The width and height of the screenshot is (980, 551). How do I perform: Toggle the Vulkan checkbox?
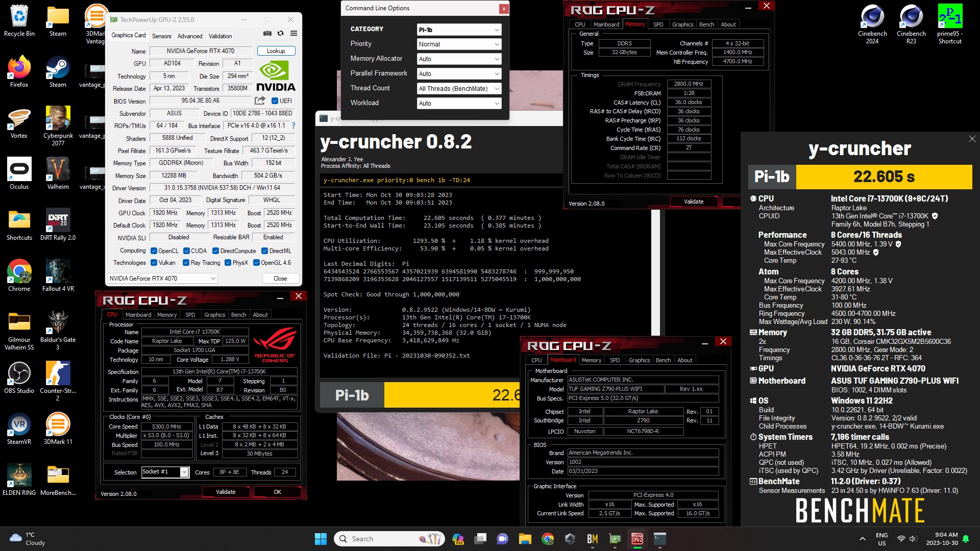click(154, 263)
